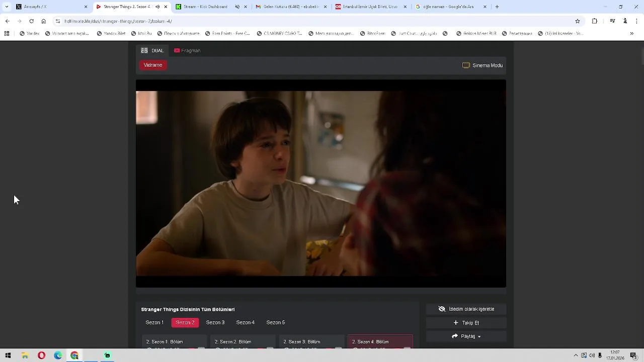Open the microphone tray icon
The image size is (644, 362).
600,355
